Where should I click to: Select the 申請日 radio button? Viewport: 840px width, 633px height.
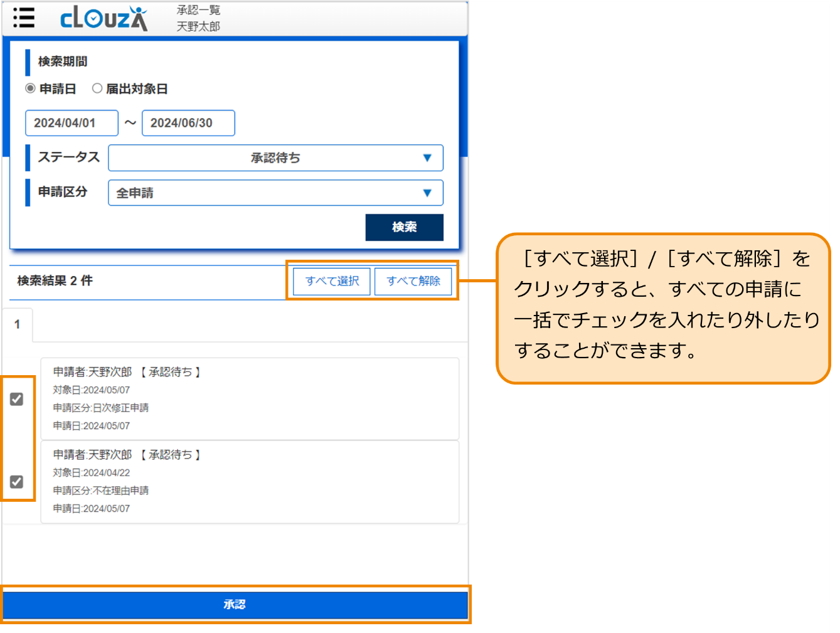tap(29, 88)
